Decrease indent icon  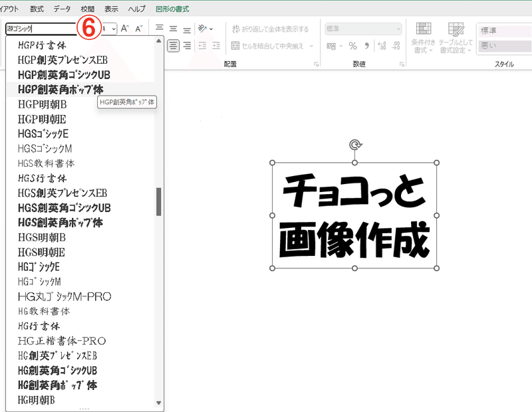tap(203, 45)
